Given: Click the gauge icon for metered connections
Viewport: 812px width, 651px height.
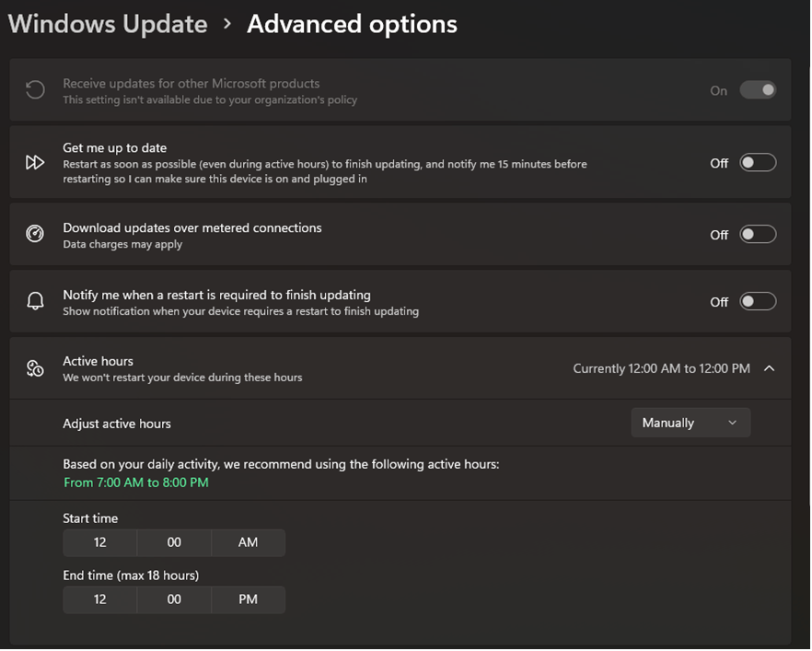Looking at the screenshot, I should tap(35, 234).
